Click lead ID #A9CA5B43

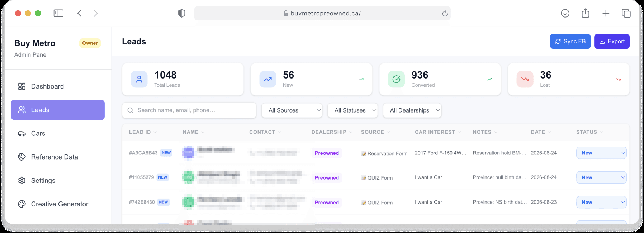coord(143,153)
